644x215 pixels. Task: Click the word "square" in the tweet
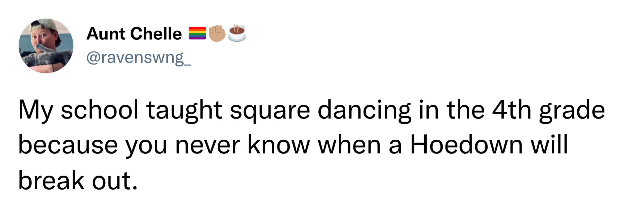point(270,111)
